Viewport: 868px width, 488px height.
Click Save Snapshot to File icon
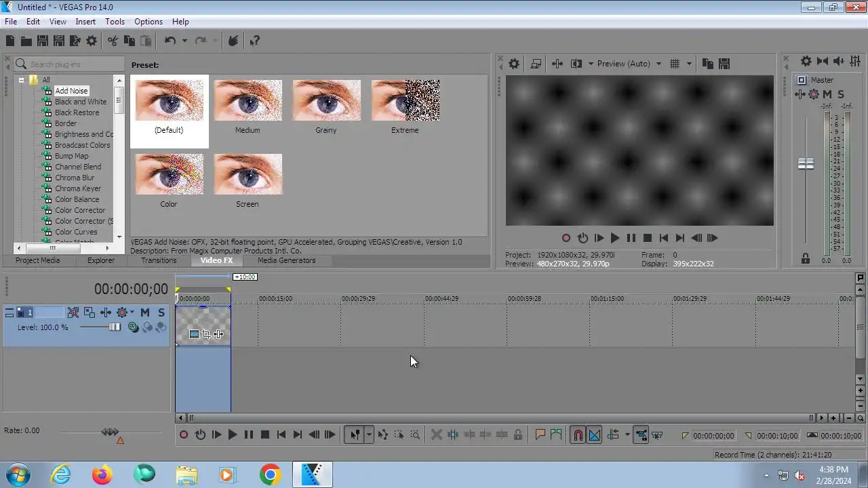724,64
